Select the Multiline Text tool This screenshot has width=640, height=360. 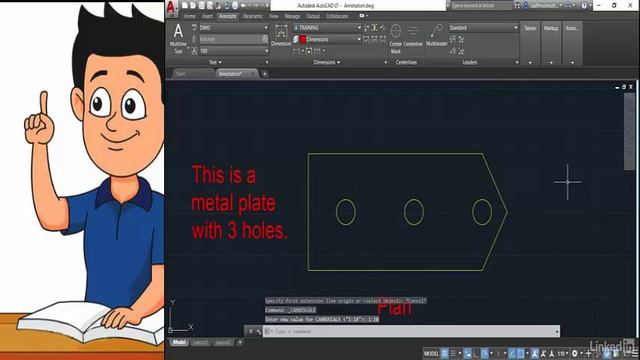[178, 39]
